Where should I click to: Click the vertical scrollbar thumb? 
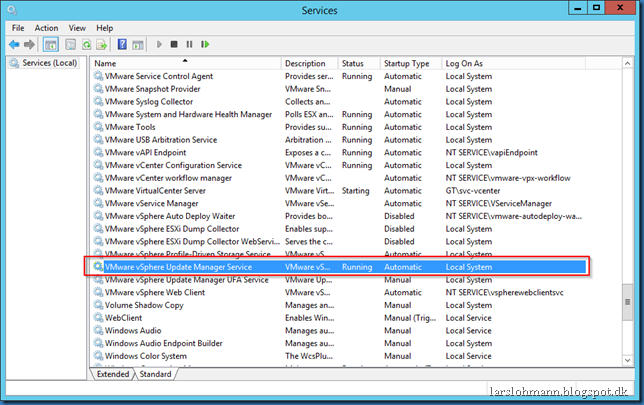[x=628, y=302]
